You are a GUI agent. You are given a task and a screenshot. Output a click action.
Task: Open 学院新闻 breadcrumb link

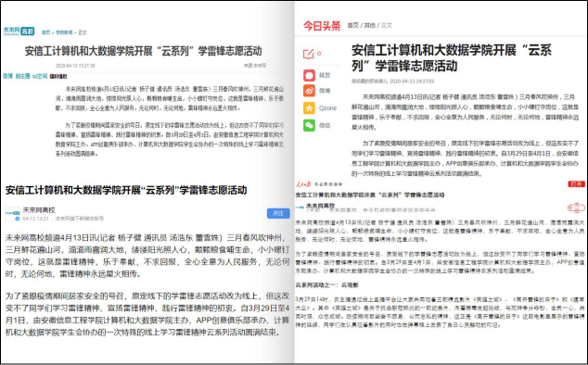[x=64, y=32]
